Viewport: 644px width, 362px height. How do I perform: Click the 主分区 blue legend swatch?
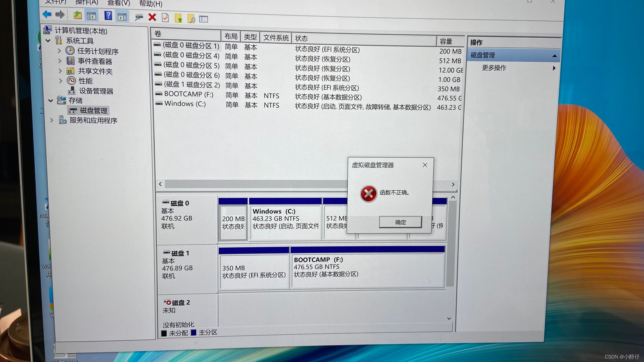pos(194,332)
